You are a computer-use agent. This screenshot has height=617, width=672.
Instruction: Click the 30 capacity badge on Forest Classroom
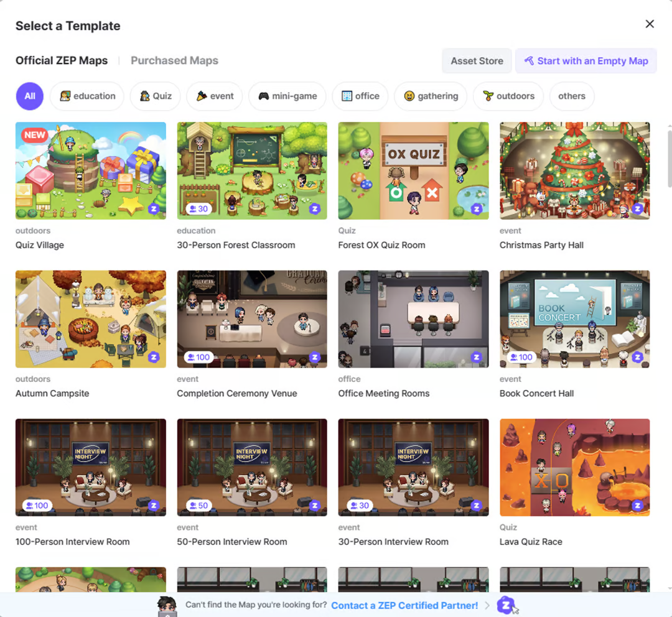coord(199,208)
